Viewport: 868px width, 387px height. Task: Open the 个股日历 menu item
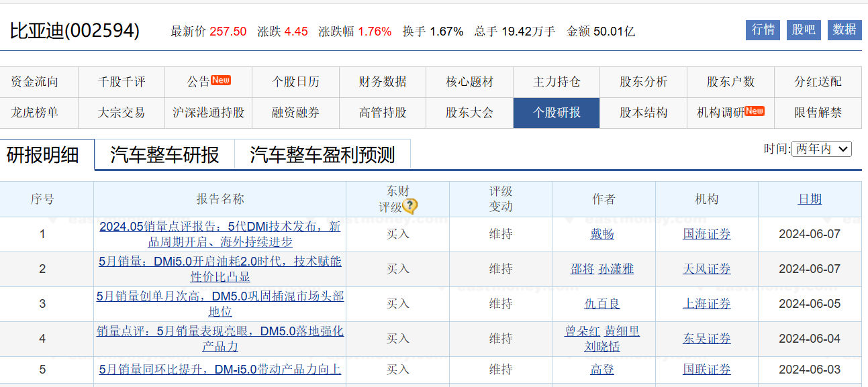click(x=295, y=82)
